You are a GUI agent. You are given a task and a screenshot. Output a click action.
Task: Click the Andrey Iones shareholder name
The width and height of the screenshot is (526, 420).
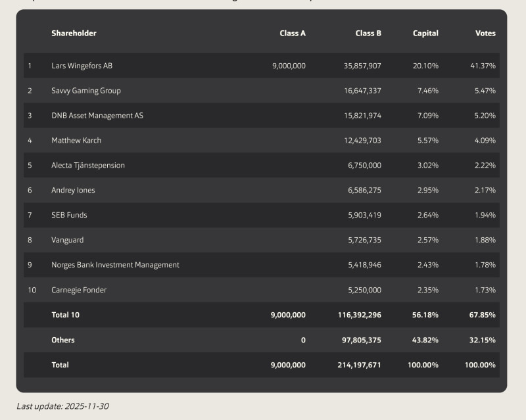click(x=73, y=191)
